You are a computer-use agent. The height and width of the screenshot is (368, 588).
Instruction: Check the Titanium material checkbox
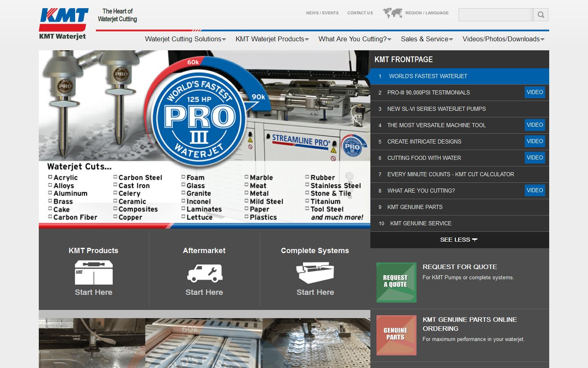click(x=307, y=201)
